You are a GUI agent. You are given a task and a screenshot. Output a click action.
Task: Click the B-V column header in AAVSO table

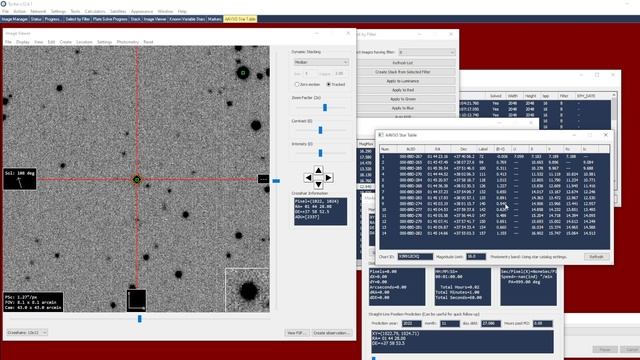click(500, 149)
